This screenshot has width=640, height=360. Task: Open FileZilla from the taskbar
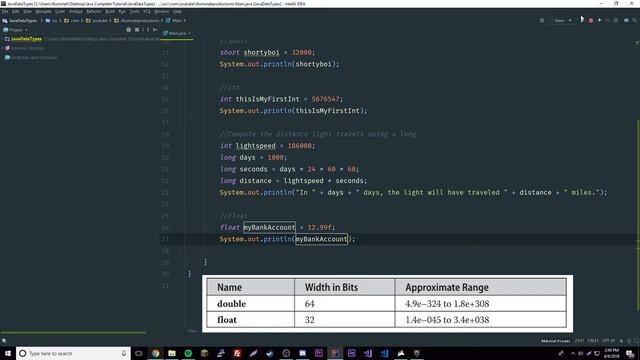(x=237, y=353)
